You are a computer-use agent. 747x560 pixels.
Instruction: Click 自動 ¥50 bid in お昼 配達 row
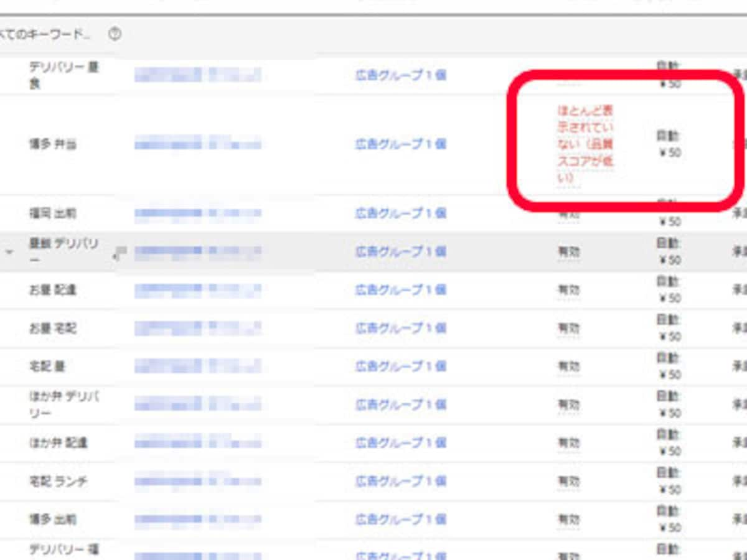tap(669, 290)
